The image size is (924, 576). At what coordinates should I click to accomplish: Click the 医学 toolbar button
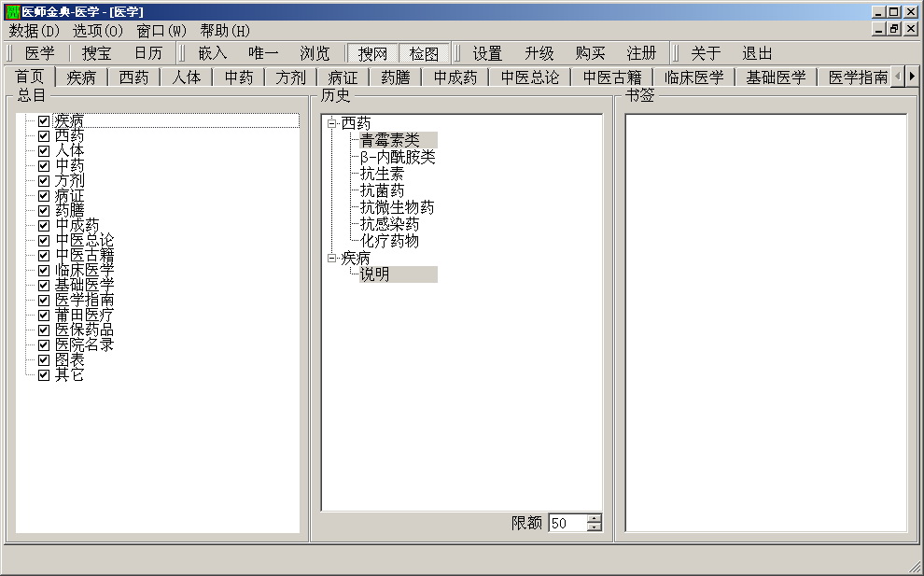(x=40, y=53)
